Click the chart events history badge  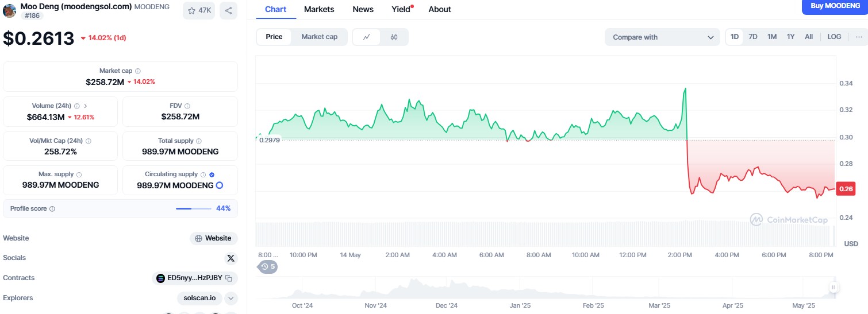click(268, 266)
